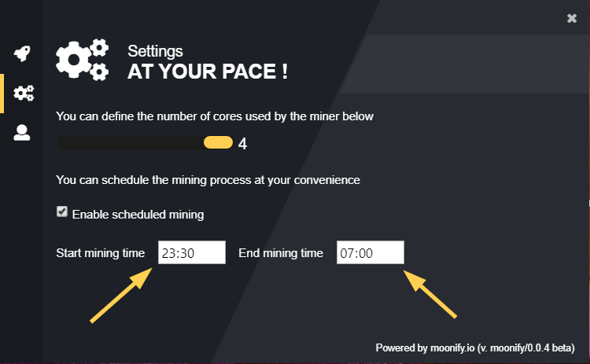Image resolution: width=590 pixels, height=364 pixels.
Task: Click the schedule mining process description text
Action: click(x=208, y=180)
